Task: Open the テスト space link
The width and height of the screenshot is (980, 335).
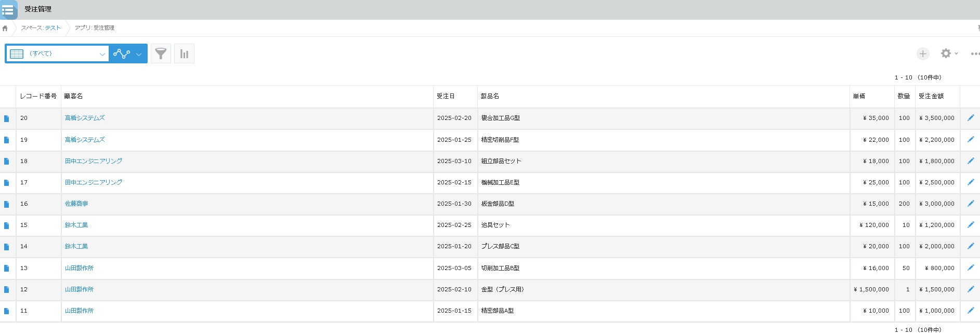Action: tap(53, 28)
